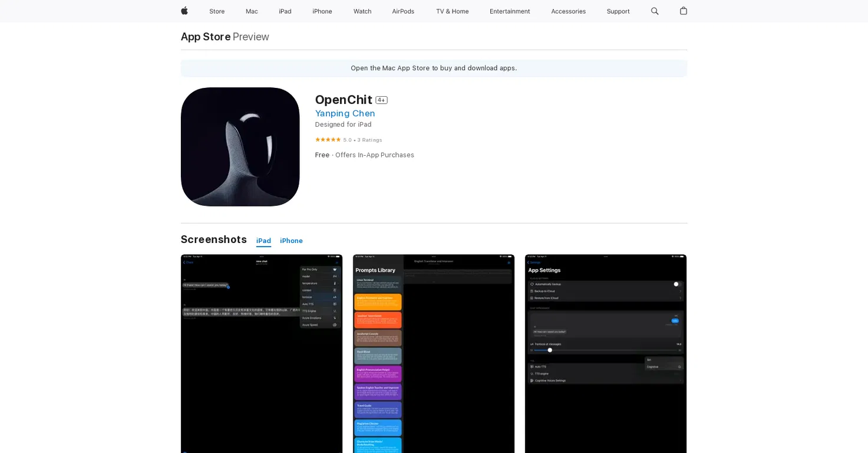Open the Support menu

618,11
